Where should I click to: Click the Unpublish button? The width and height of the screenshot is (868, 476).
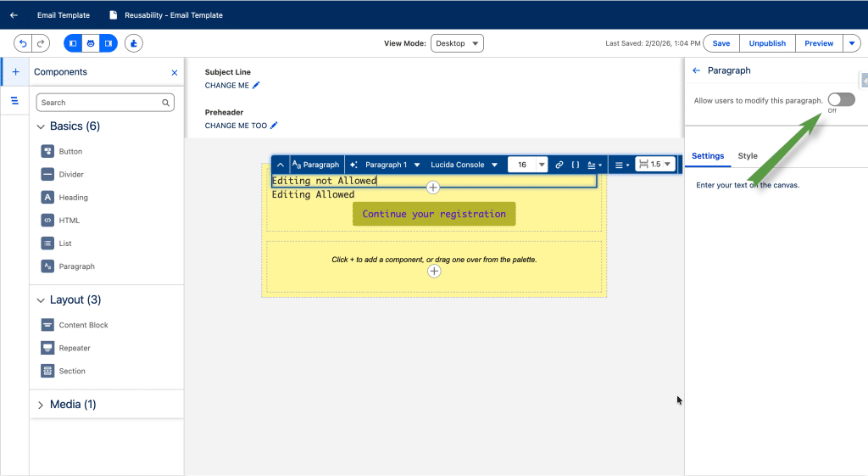[x=767, y=43]
